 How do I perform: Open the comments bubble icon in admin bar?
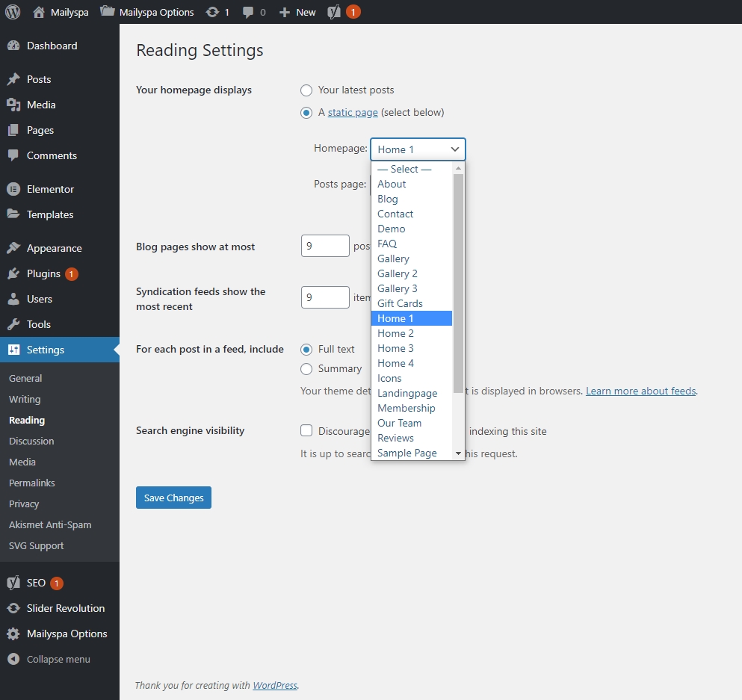click(x=248, y=12)
